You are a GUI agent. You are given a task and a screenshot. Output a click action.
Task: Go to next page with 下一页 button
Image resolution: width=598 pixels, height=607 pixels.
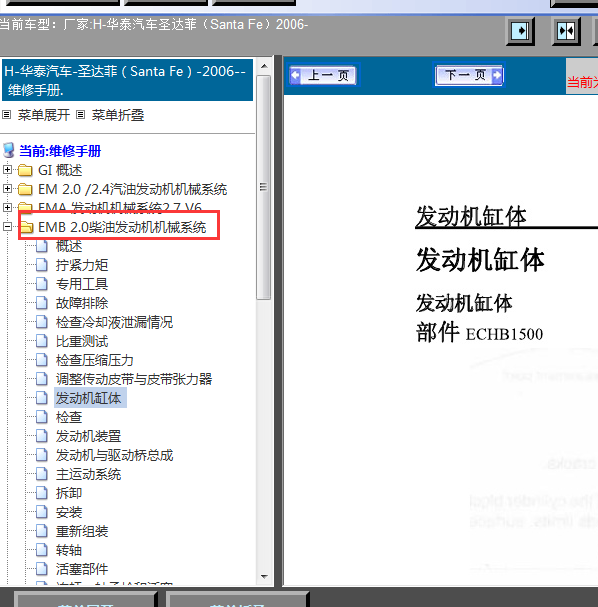pyautogui.click(x=469, y=75)
